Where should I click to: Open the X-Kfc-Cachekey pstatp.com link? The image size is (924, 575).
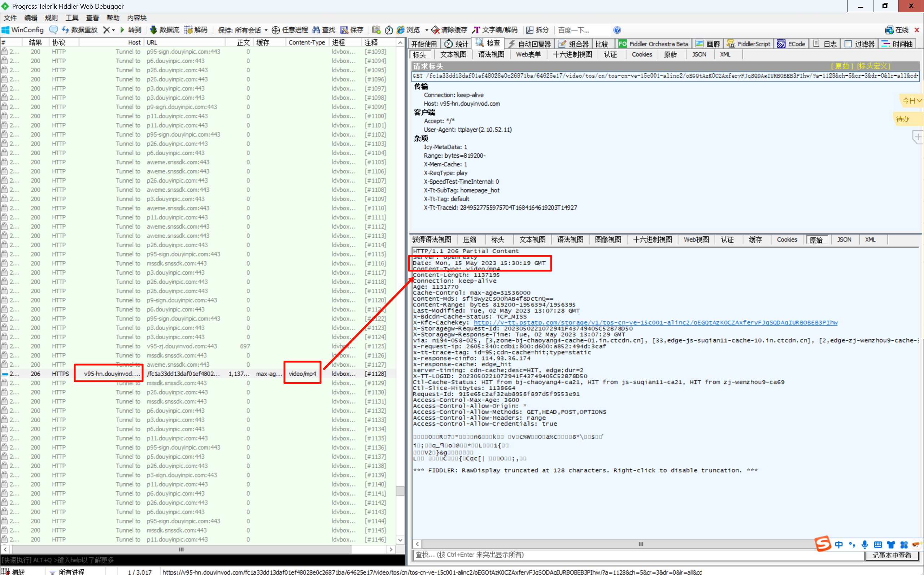pos(655,322)
